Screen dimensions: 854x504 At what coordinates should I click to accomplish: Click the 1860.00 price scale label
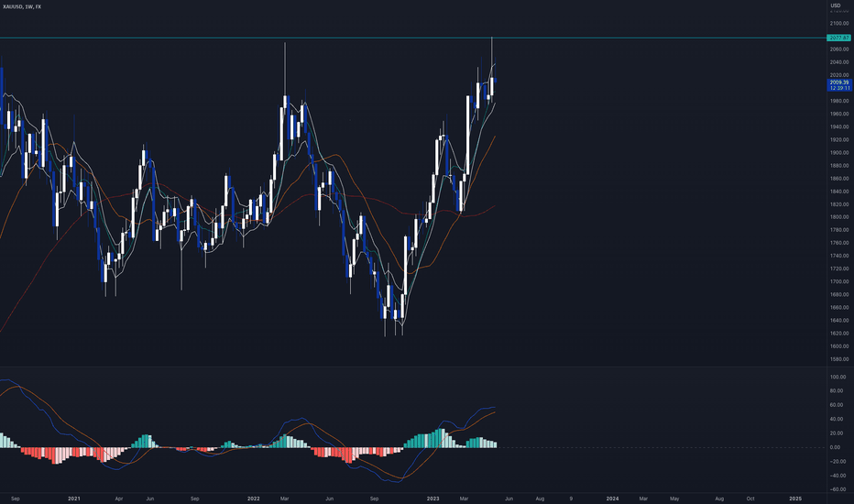(x=839, y=179)
